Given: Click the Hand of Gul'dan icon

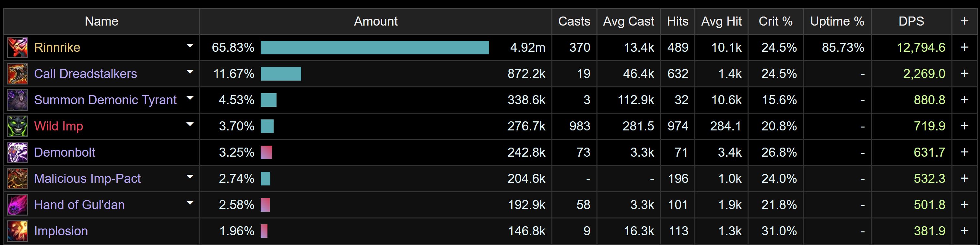Looking at the screenshot, I should click(18, 205).
